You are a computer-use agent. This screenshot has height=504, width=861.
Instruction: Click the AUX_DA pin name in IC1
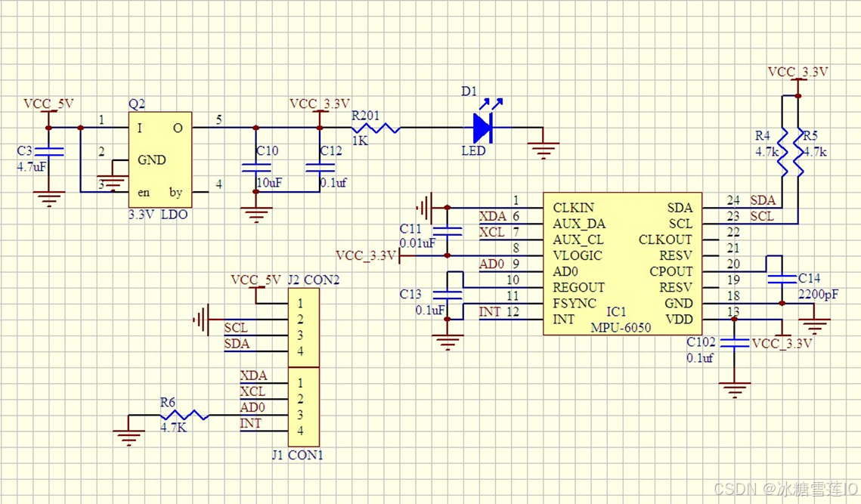point(579,224)
